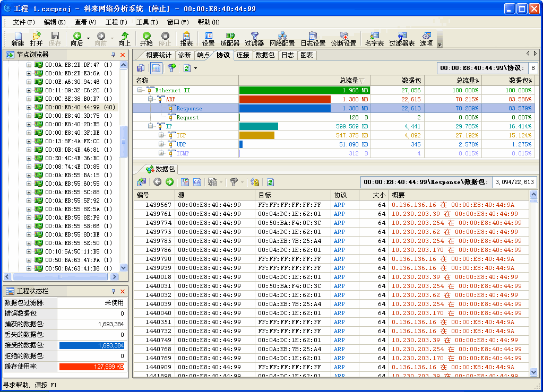This screenshot has height=392, width=543.
Task: Toggle the padlock icon in the packet toolbar
Action: tap(255, 182)
